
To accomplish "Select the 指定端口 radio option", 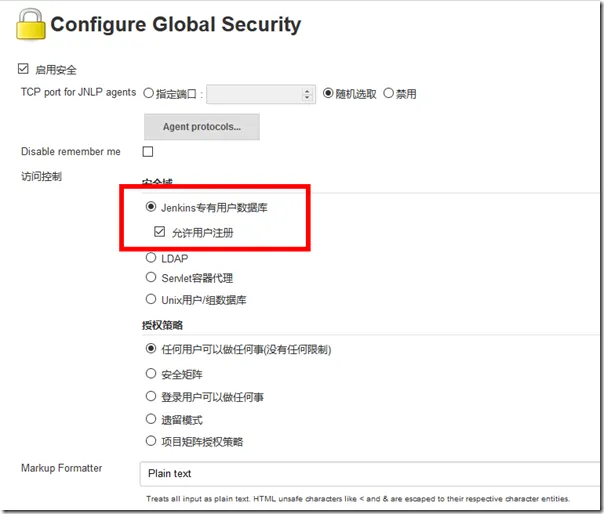I will click(x=150, y=94).
